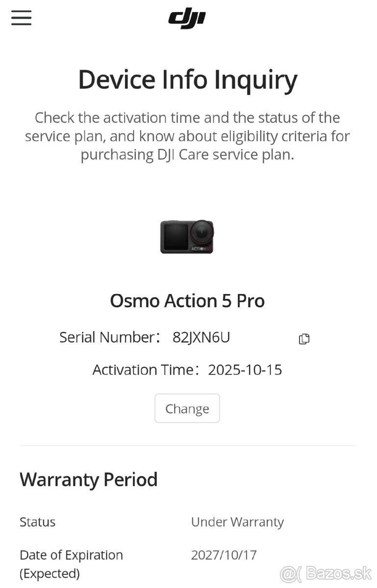Select the Osmo Action 5 Pro title
This screenshot has width=377, height=588.
coord(188,301)
